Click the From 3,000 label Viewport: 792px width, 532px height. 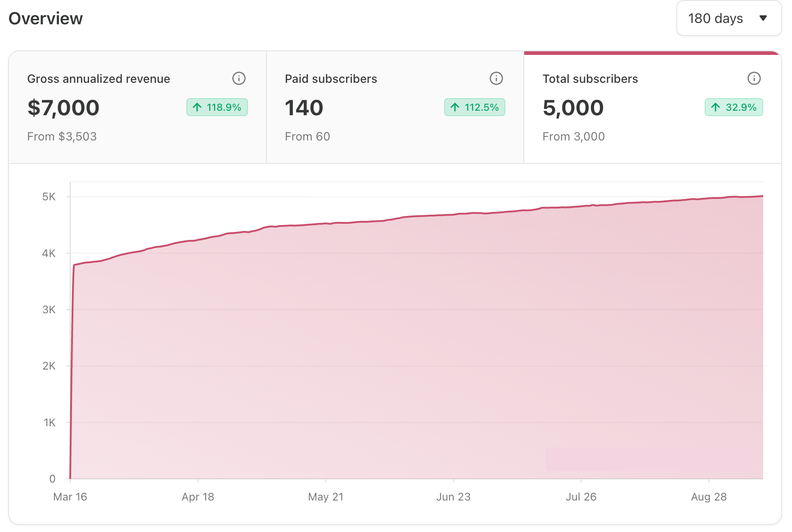(573, 136)
